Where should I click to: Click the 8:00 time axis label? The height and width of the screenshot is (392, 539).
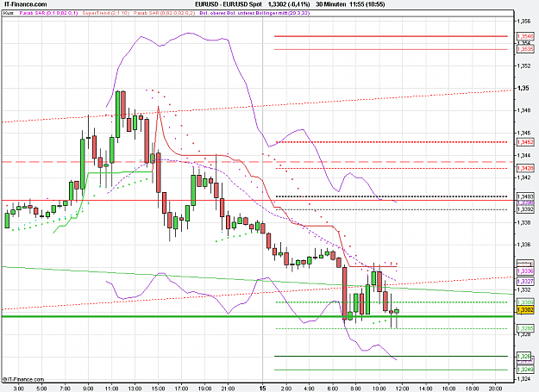pyautogui.click(x=356, y=389)
